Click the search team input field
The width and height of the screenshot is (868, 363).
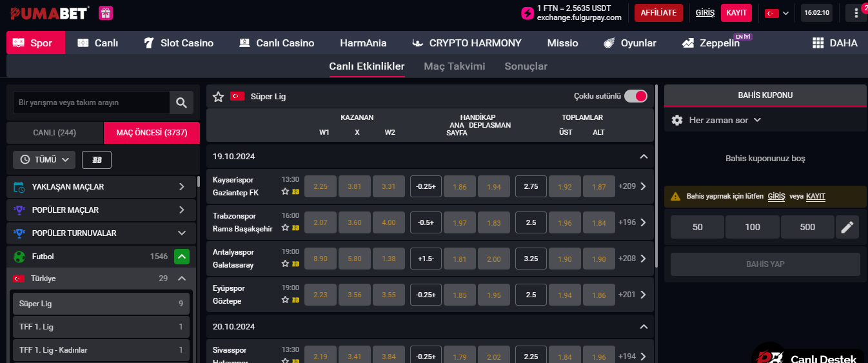pos(92,103)
